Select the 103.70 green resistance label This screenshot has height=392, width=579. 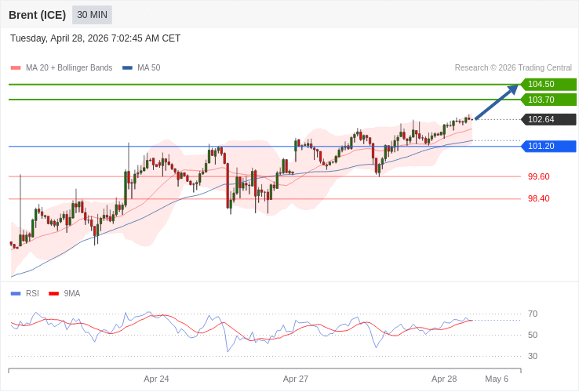click(x=548, y=100)
